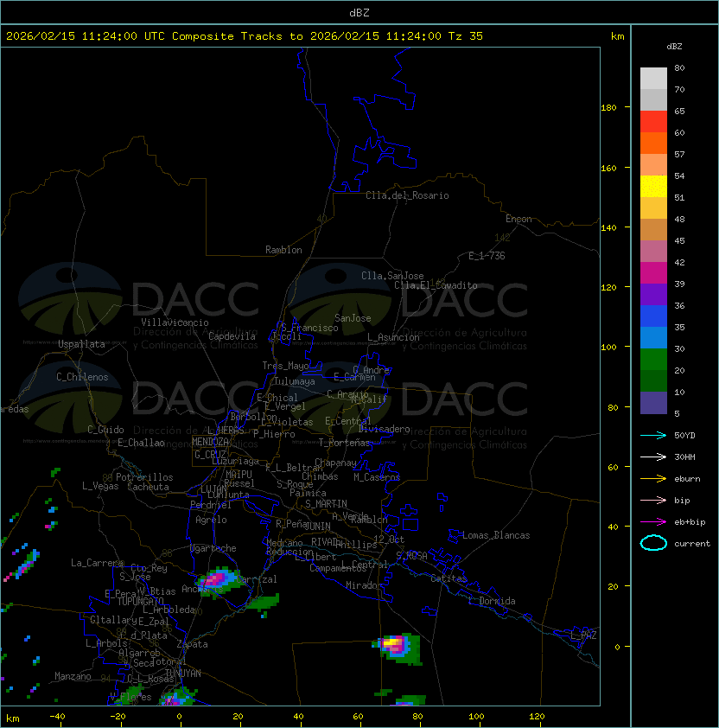The image size is (719, 728).
Task: Click the Tulumaya map label
Action: coord(295,381)
